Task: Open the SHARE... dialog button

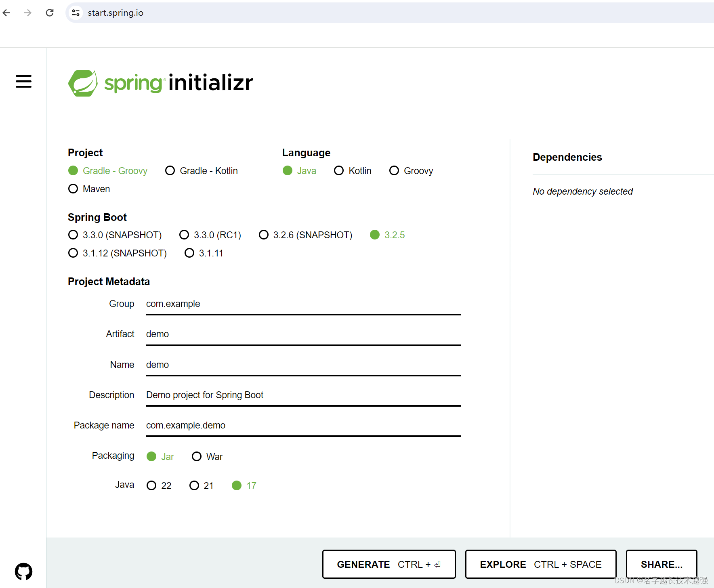Action: 661,564
